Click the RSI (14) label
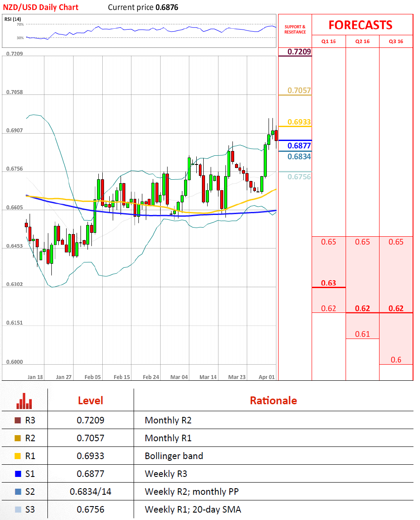 click(x=13, y=19)
